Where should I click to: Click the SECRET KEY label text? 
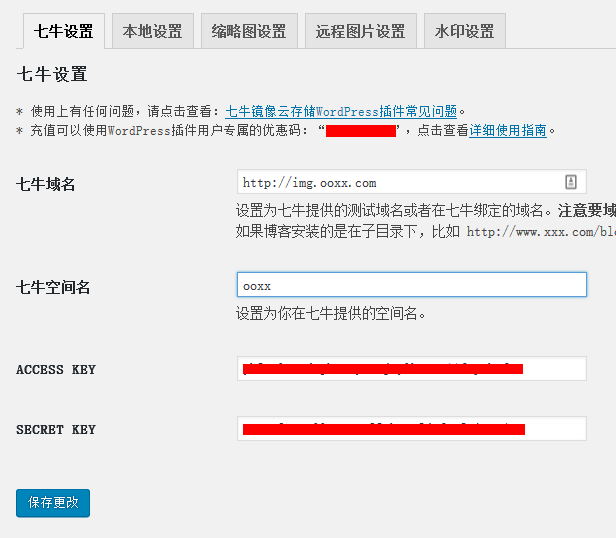point(56,430)
